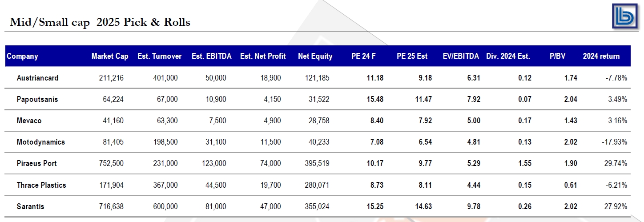Click the Est. Turnover column header
Viewport: 644px width, 222px height.
click(160, 57)
